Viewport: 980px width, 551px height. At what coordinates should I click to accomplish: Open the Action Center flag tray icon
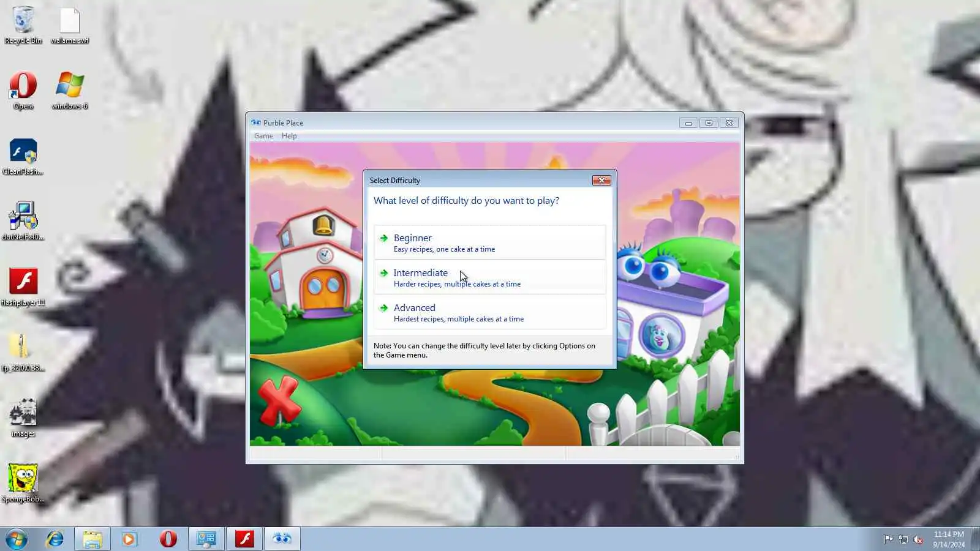pos(888,539)
